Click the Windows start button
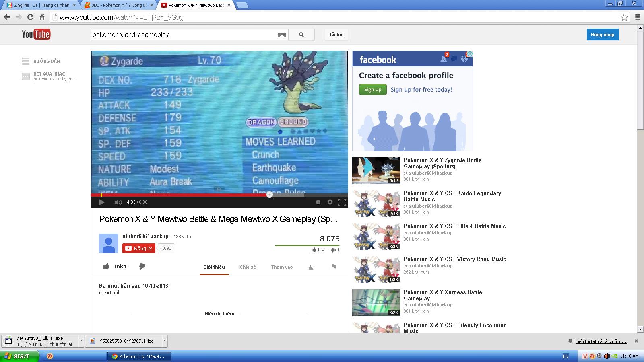 coord(19,356)
